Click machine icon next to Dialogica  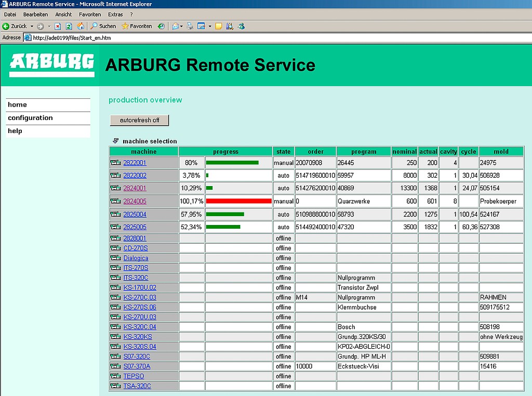click(x=116, y=258)
